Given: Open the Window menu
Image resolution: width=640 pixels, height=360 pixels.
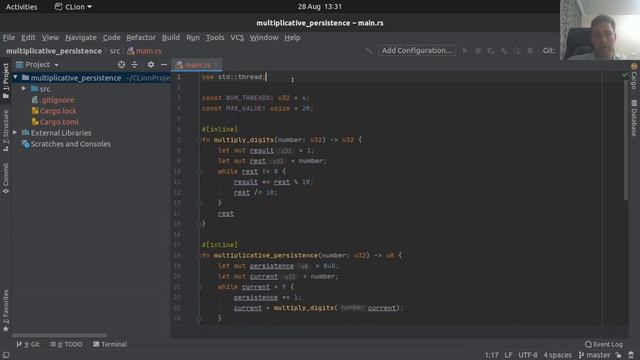Looking at the screenshot, I should (264, 37).
